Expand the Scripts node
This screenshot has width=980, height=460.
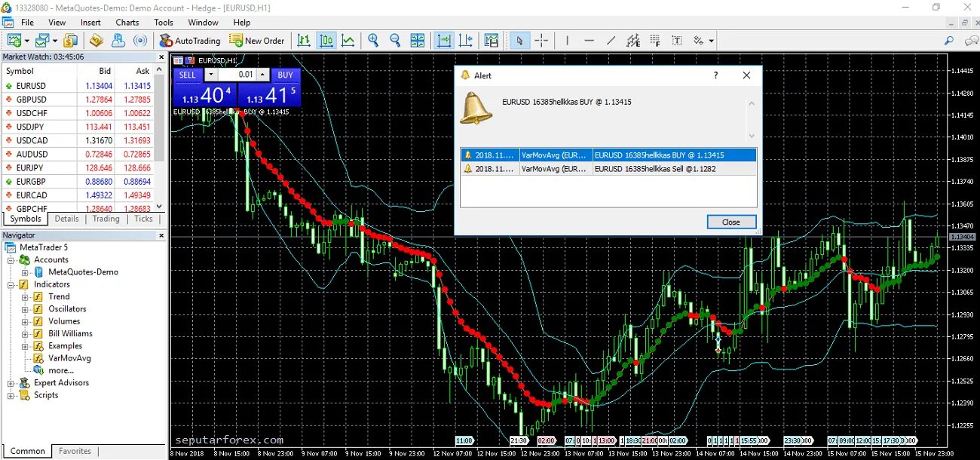(x=11, y=395)
